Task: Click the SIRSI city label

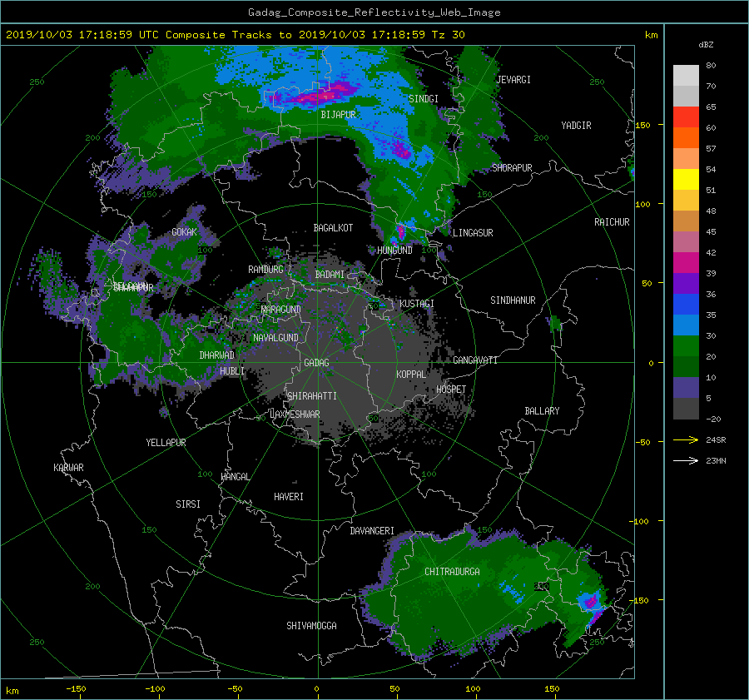Action: 188,504
